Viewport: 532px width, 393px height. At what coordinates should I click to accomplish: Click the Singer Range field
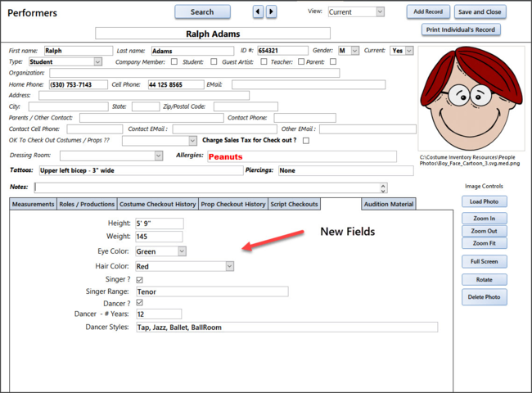(213, 291)
